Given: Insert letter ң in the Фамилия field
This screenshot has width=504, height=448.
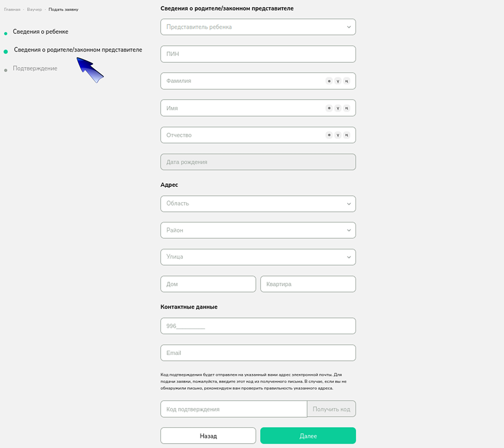Looking at the screenshot, I should [346, 81].
